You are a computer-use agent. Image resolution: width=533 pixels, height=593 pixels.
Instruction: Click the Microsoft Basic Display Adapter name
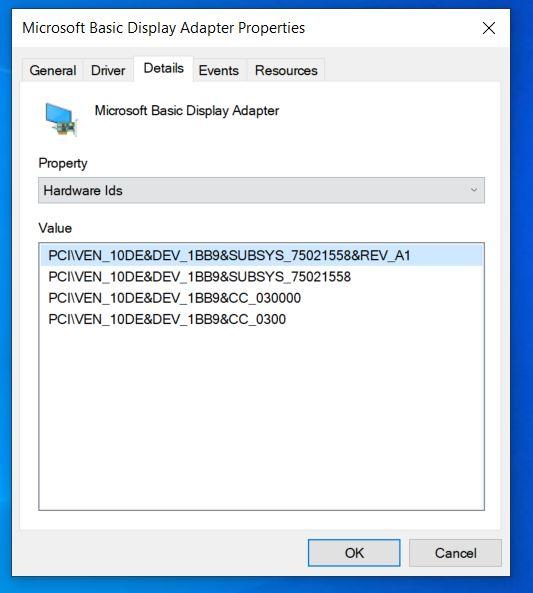187,111
